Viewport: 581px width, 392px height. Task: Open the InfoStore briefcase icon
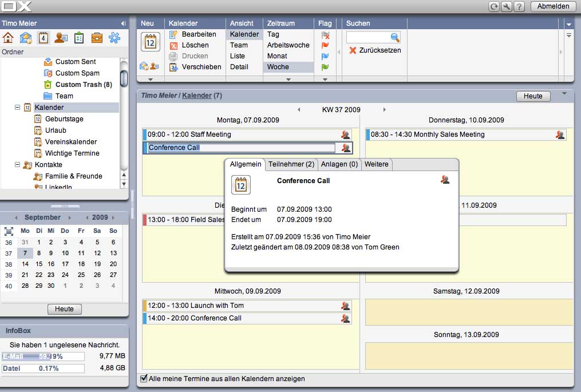97,37
